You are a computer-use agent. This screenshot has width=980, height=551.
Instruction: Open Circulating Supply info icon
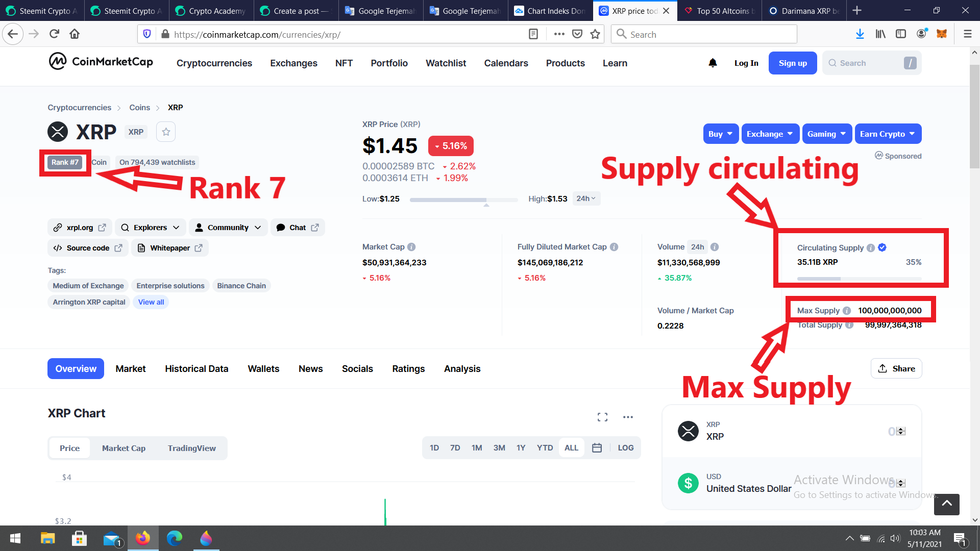pyautogui.click(x=871, y=248)
